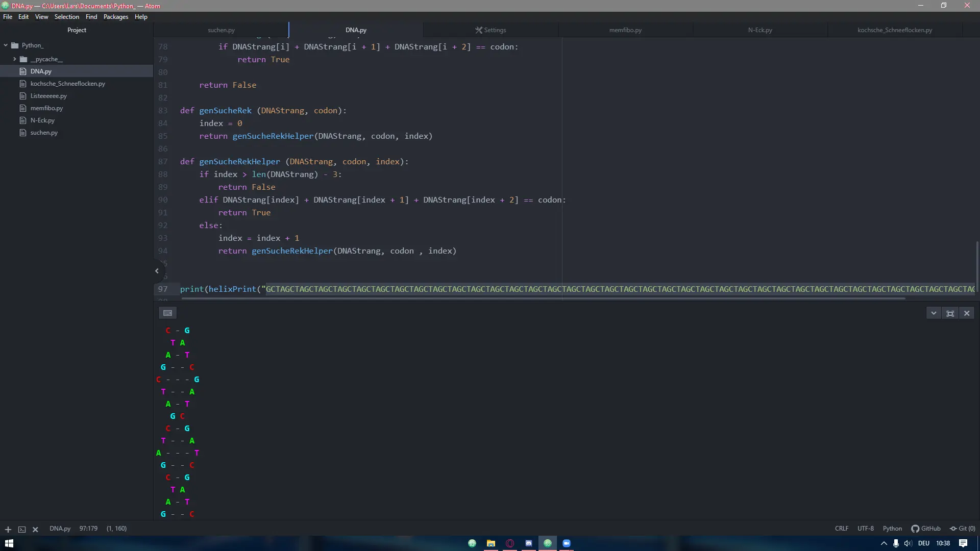Open the Opera browser taskbar icon

(x=510, y=543)
